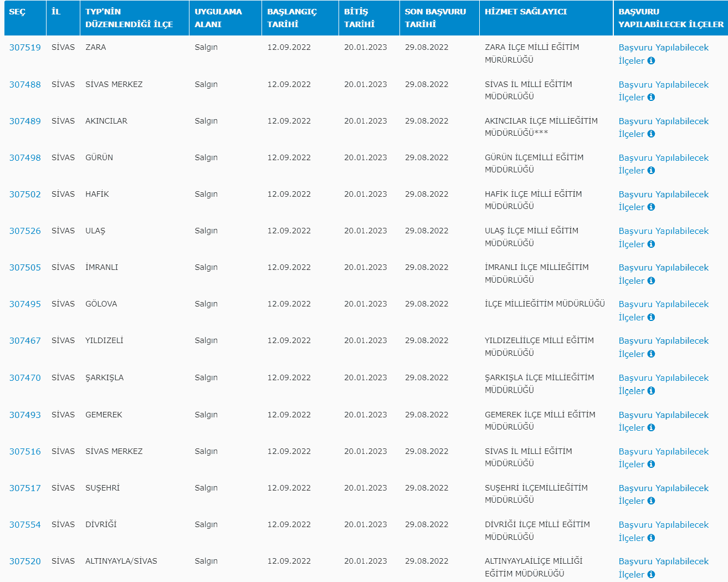Select record 307554 for DİVRİĞİ
The image size is (728, 582).
click(x=25, y=525)
